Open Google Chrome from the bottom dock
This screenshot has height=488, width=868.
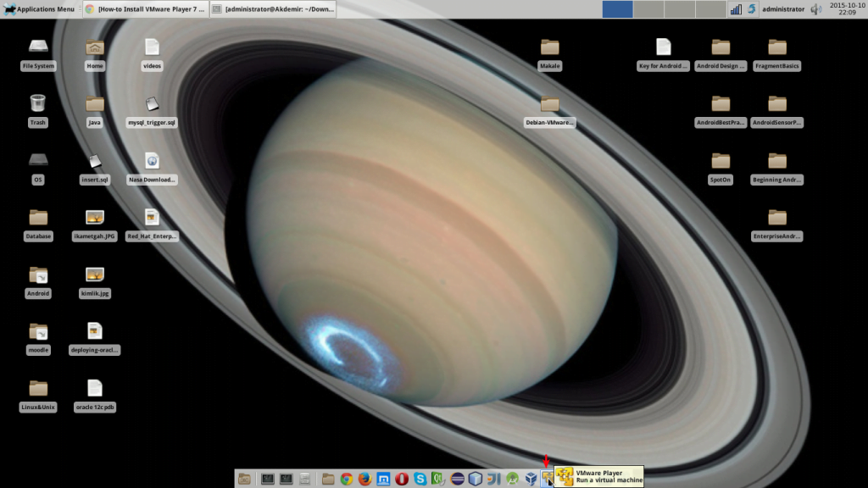(347, 479)
